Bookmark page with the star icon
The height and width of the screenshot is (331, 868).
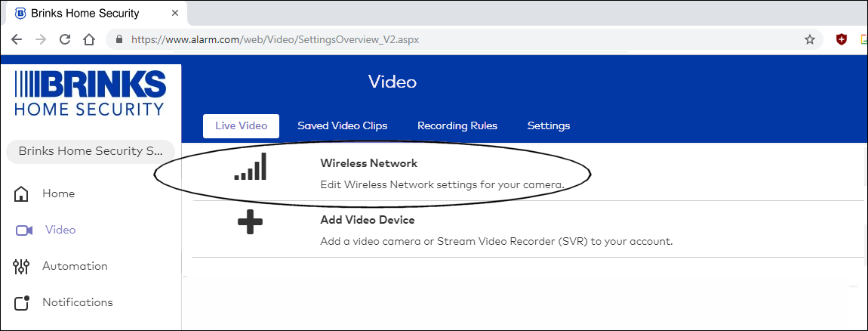click(x=810, y=39)
